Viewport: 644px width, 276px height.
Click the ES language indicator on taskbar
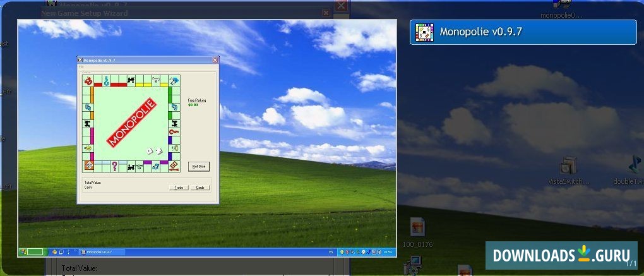(331, 252)
